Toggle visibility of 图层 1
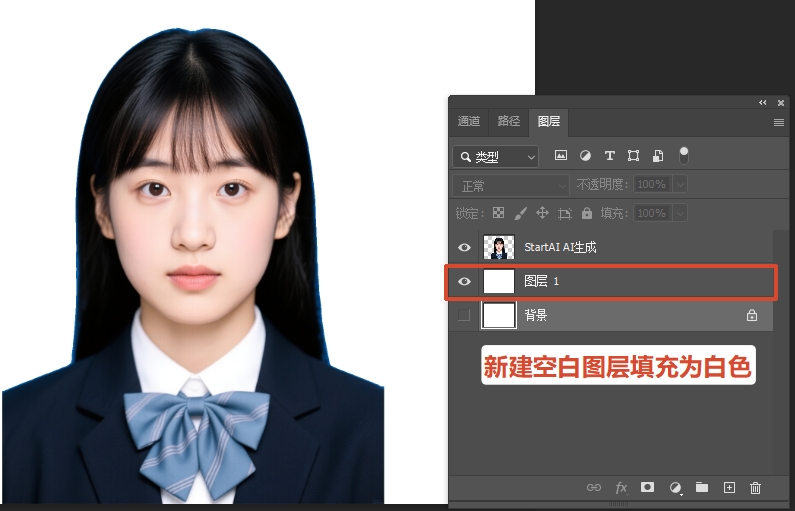 tap(464, 282)
